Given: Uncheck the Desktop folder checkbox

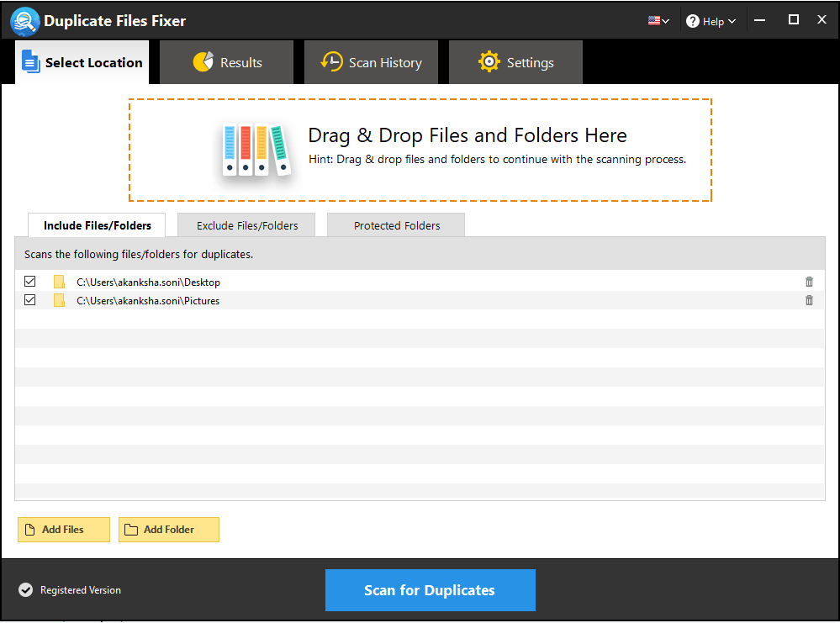Looking at the screenshot, I should pyautogui.click(x=30, y=282).
